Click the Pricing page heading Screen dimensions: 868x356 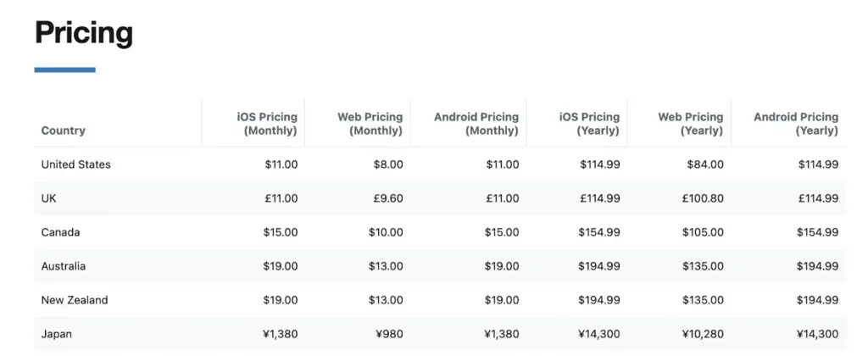tap(84, 33)
